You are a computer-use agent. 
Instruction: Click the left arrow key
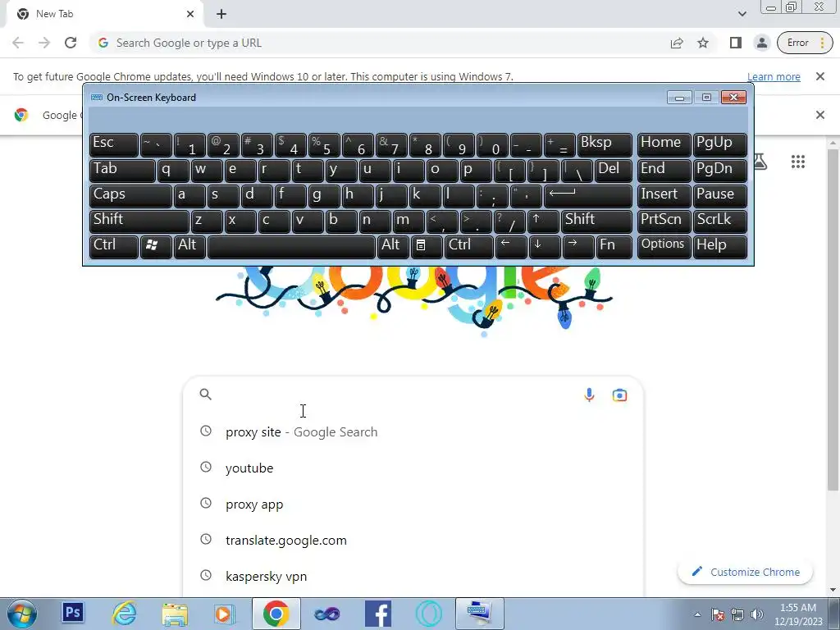[511, 247]
